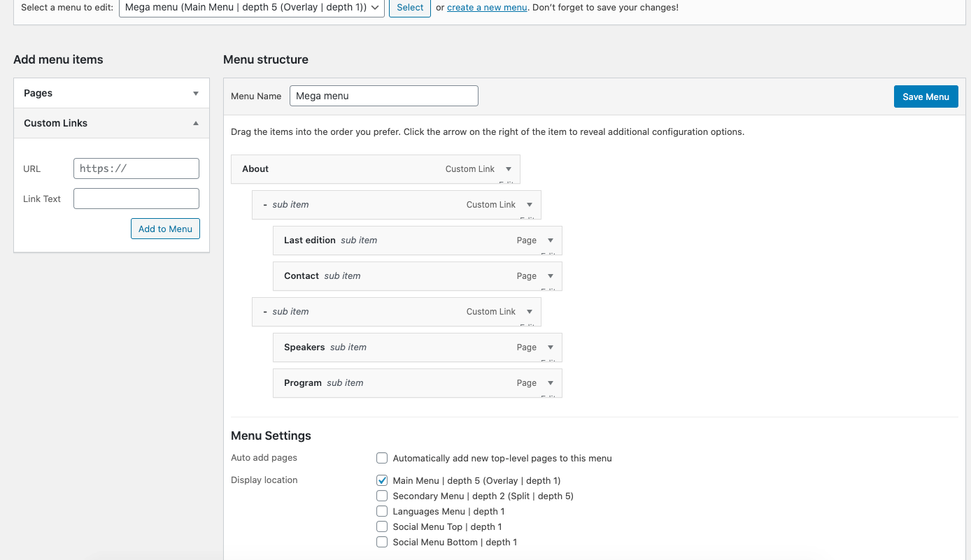Select the About menu item label
Viewport: 971px width, 560px height.
[x=255, y=169]
